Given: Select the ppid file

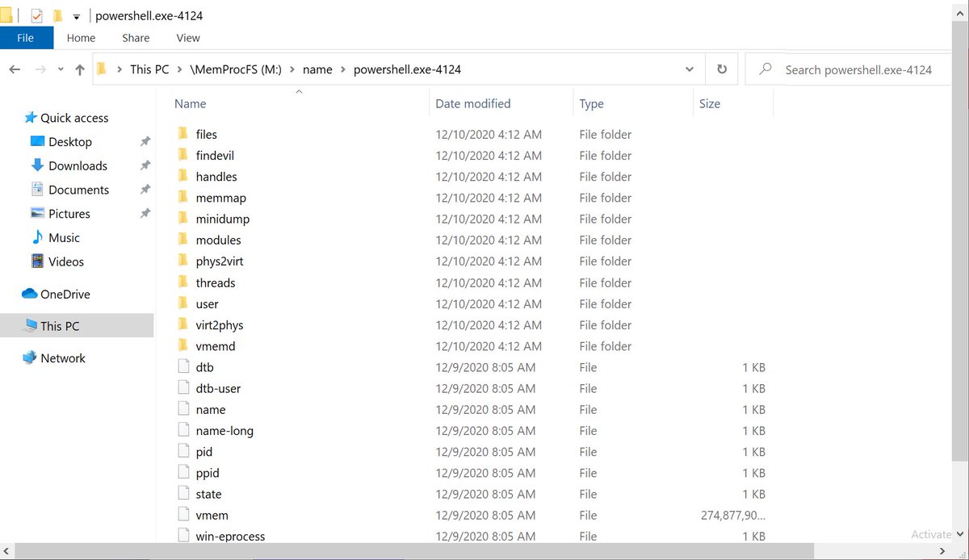Looking at the screenshot, I should point(208,473).
